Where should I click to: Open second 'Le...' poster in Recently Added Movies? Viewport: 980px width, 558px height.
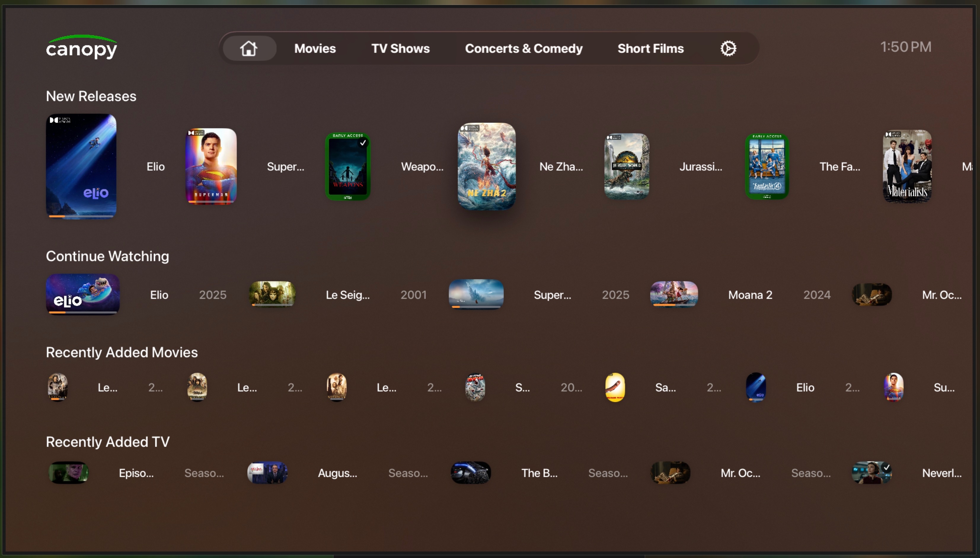pyautogui.click(x=197, y=387)
